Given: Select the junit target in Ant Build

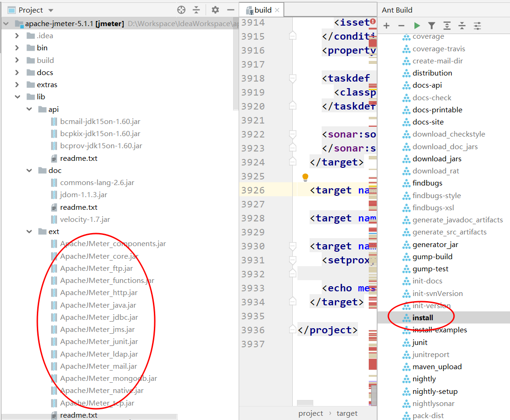Looking at the screenshot, I should pos(419,342).
